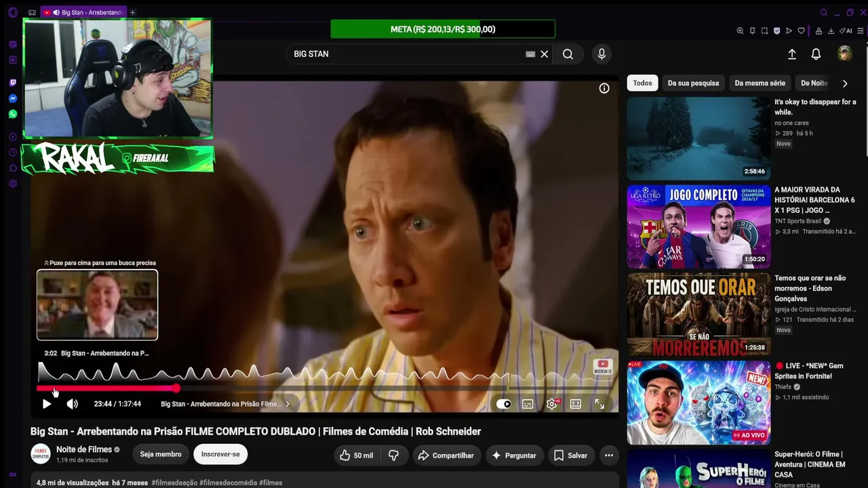This screenshot has height=488, width=868.
Task: Open the Opera AI assistant
Action: tap(846, 30)
